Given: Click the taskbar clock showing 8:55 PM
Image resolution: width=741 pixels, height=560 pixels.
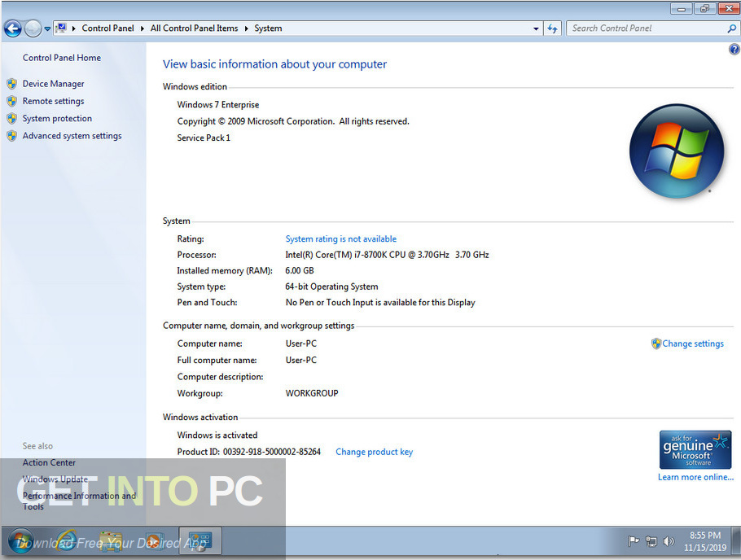Looking at the screenshot, I should pyautogui.click(x=705, y=541).
